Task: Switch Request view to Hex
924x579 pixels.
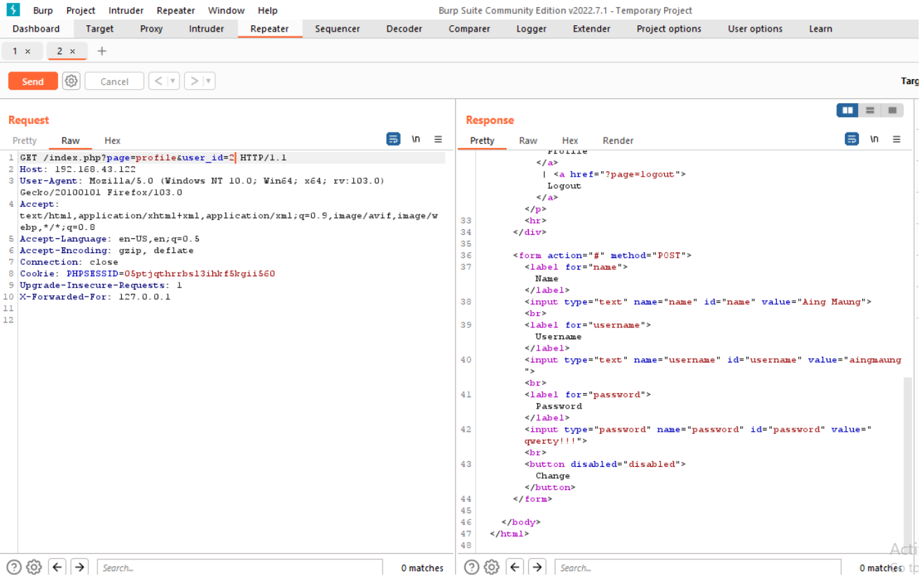Action: click(x=113, y=140)
